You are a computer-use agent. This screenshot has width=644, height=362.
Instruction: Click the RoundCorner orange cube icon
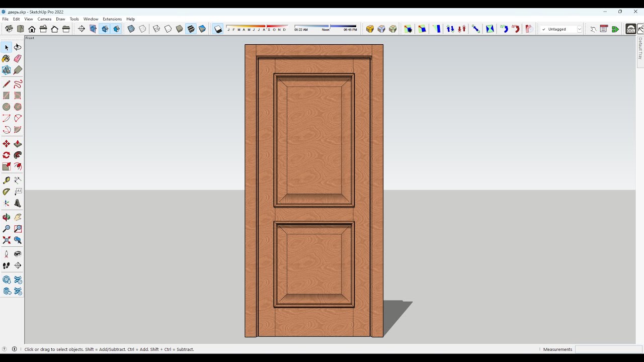click(x=370, y=29)
